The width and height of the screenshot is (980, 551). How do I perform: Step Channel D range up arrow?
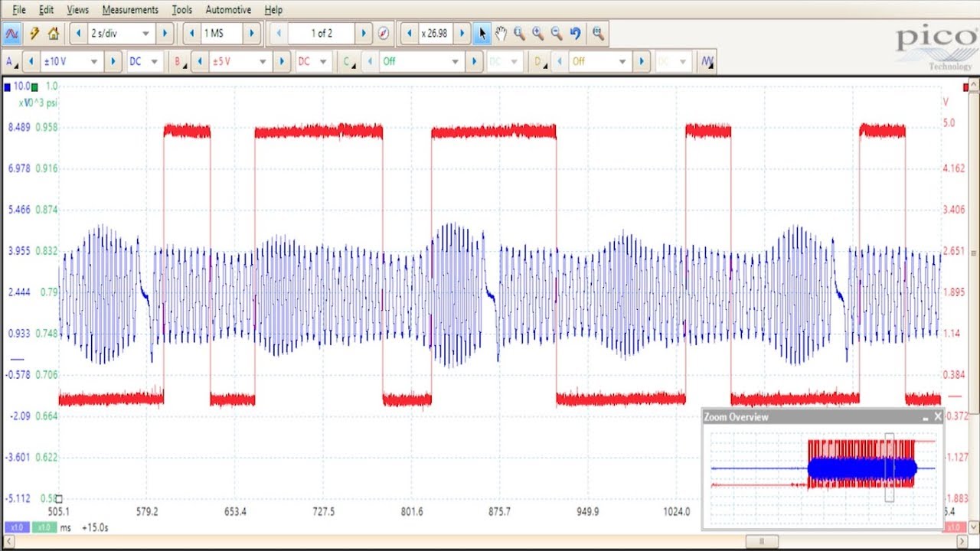(642, 61)
